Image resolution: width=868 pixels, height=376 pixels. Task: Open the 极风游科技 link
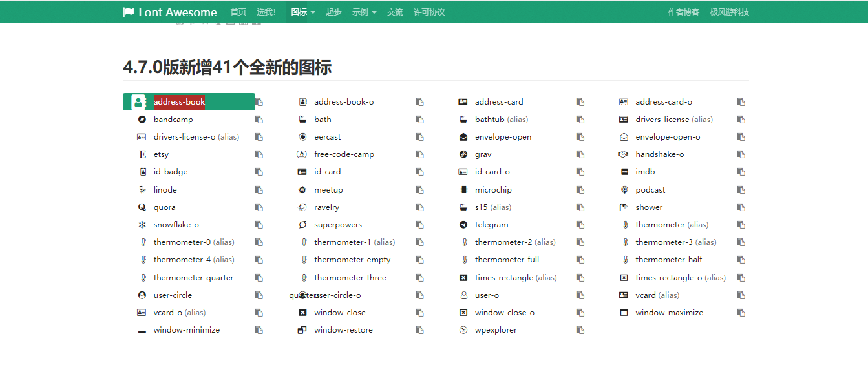coord(728,11)
